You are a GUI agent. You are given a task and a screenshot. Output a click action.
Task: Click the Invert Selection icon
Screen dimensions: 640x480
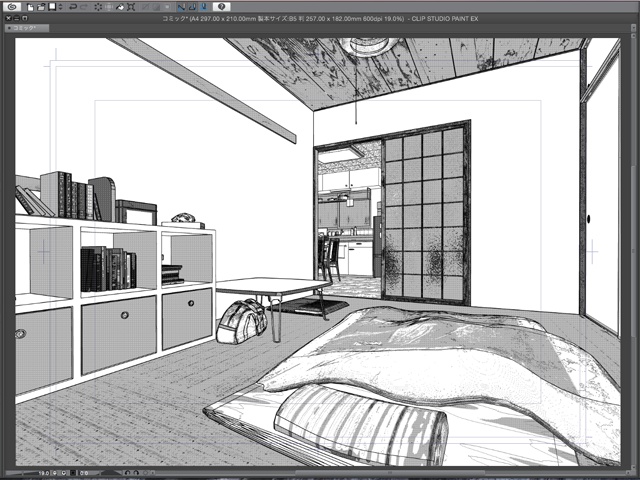tap(156, 7)
